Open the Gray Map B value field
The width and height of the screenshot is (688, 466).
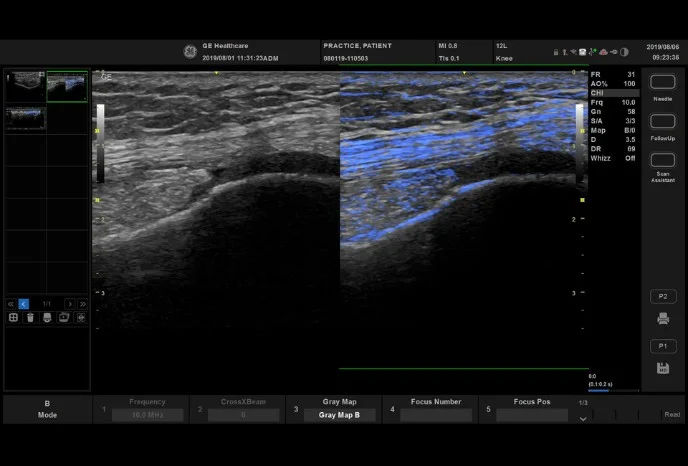pyautogui.click(x=340, y=415)
